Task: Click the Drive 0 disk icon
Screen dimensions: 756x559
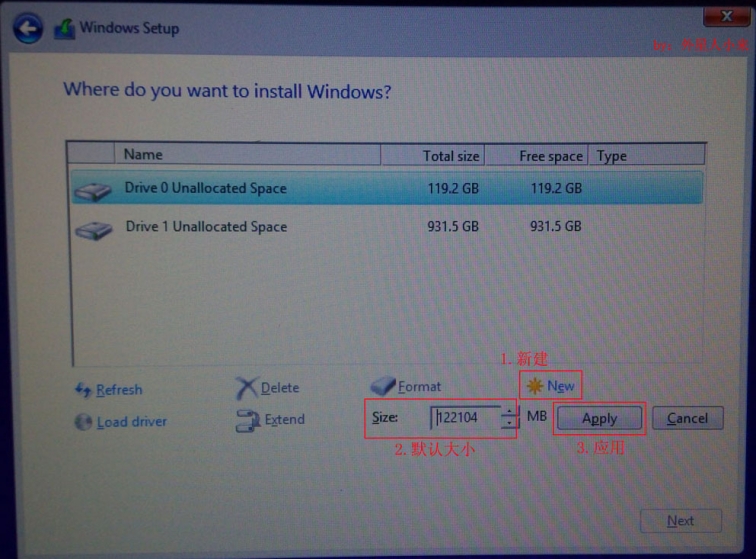Action: tap(93, 189)
